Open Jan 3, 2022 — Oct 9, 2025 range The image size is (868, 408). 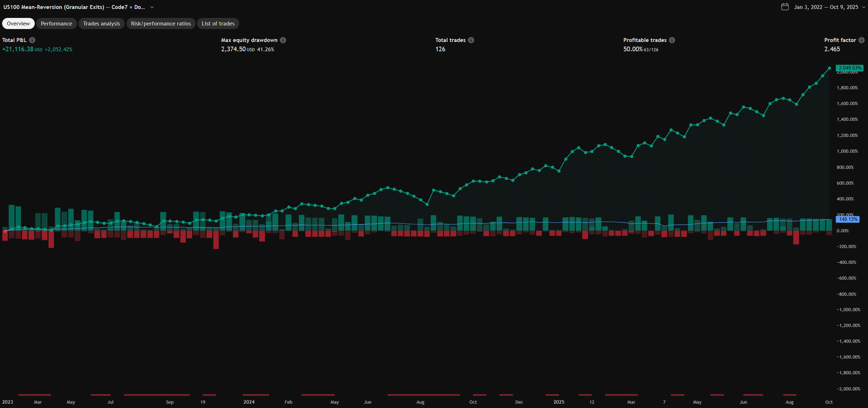(826, 7)
